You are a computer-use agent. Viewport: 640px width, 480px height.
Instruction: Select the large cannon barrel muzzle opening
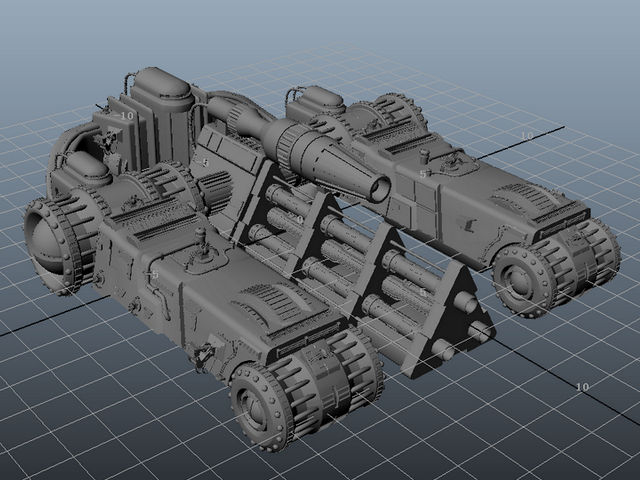pyautogui.click(x=380, y=189)
